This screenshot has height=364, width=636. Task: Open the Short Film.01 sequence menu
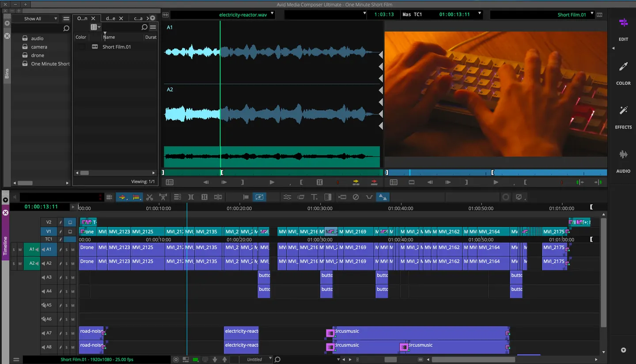coord(541,15)
